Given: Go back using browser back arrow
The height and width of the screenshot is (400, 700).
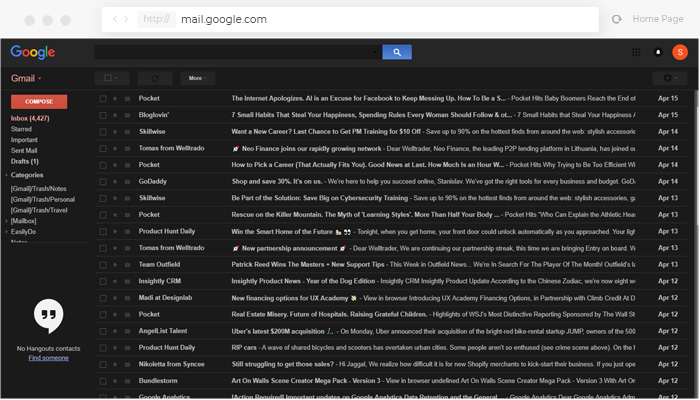Looking at the screenshot, I should tap(115, 19).
